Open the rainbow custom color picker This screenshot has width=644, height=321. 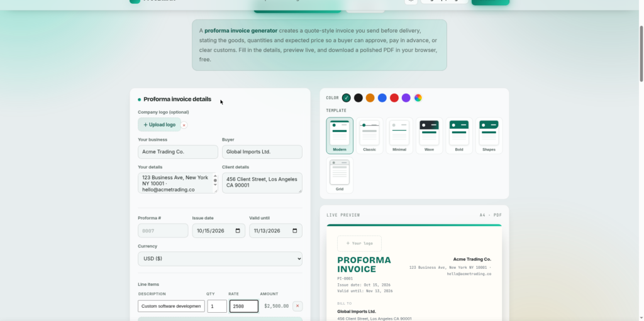418,98
